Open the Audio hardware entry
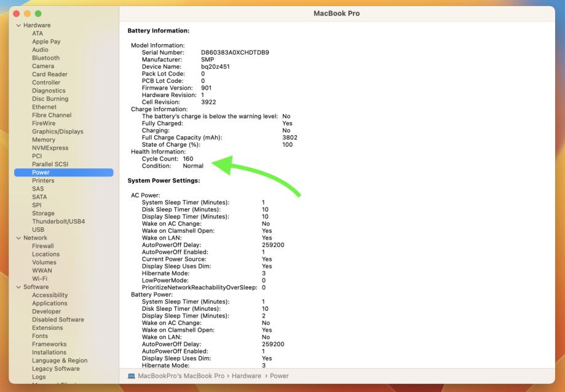Screen dimensions: 565x392 40,50
